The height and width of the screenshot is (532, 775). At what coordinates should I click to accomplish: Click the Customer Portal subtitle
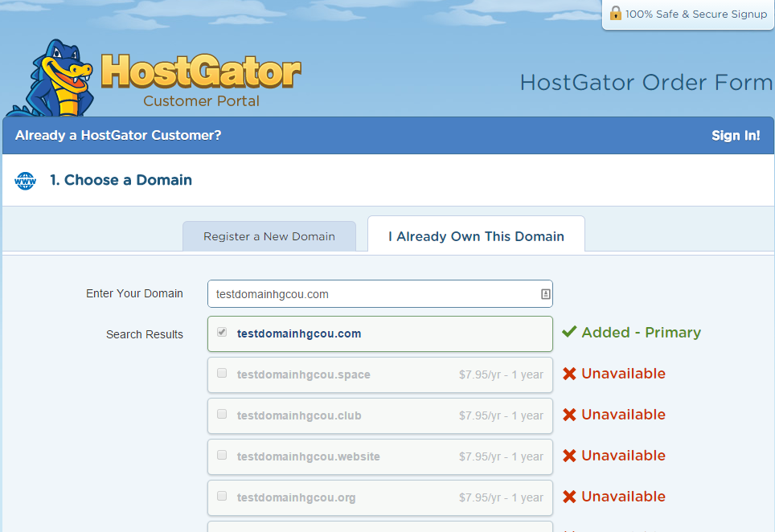(201, 101)
